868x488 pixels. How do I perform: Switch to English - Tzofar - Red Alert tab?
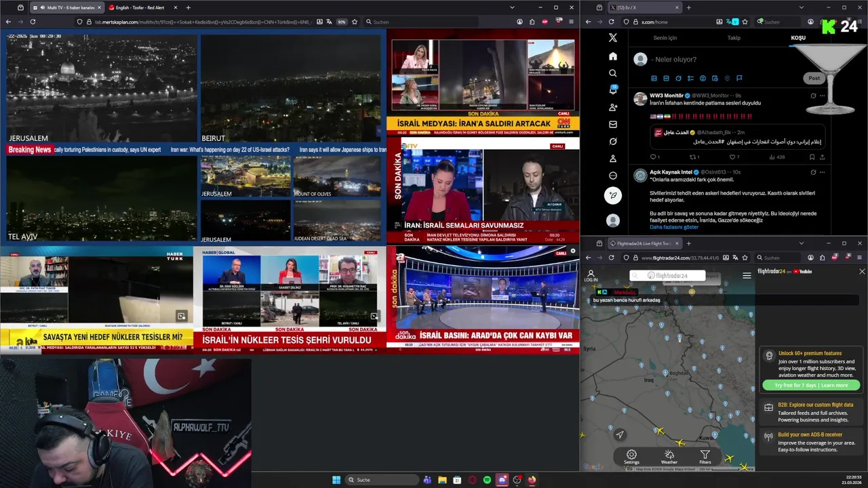click(x=139, y=7)
